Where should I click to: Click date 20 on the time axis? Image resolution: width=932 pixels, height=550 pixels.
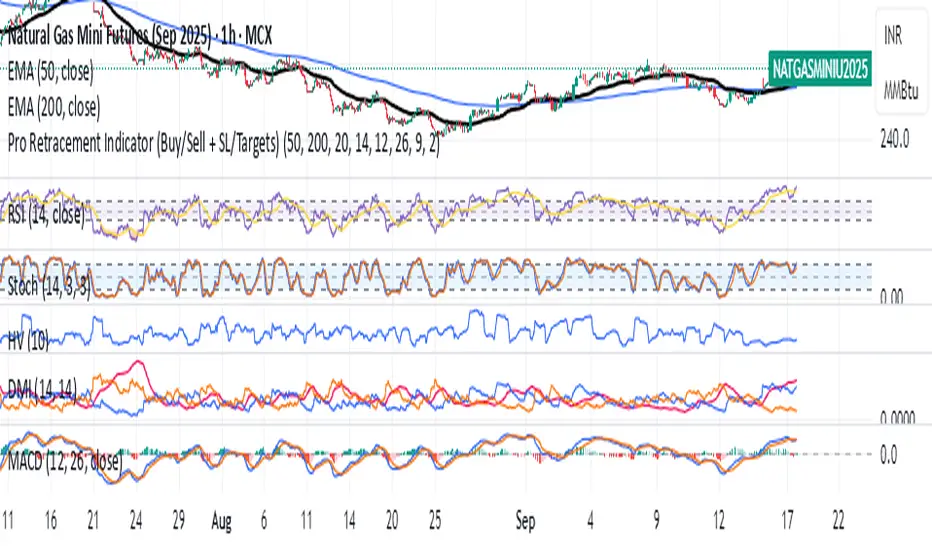point(392,521)
